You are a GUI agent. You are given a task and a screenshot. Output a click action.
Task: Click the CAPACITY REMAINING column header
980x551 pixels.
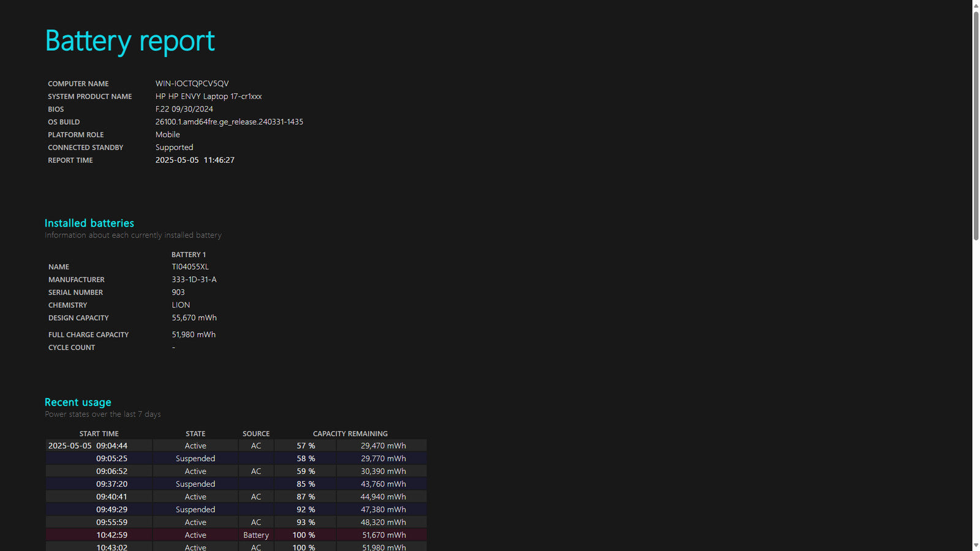(350, 433)
